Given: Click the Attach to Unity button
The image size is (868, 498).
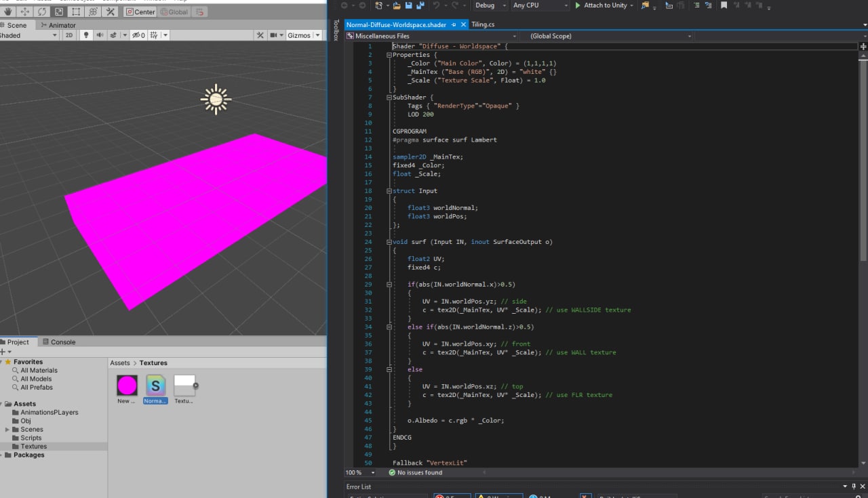Looking at the screenshot, I should point(604,5).
